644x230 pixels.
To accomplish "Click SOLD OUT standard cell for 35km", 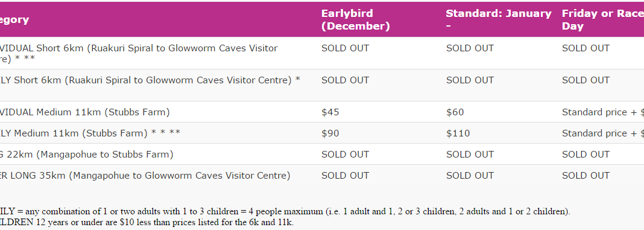I will pyautogui.click(x=470, y=175).
